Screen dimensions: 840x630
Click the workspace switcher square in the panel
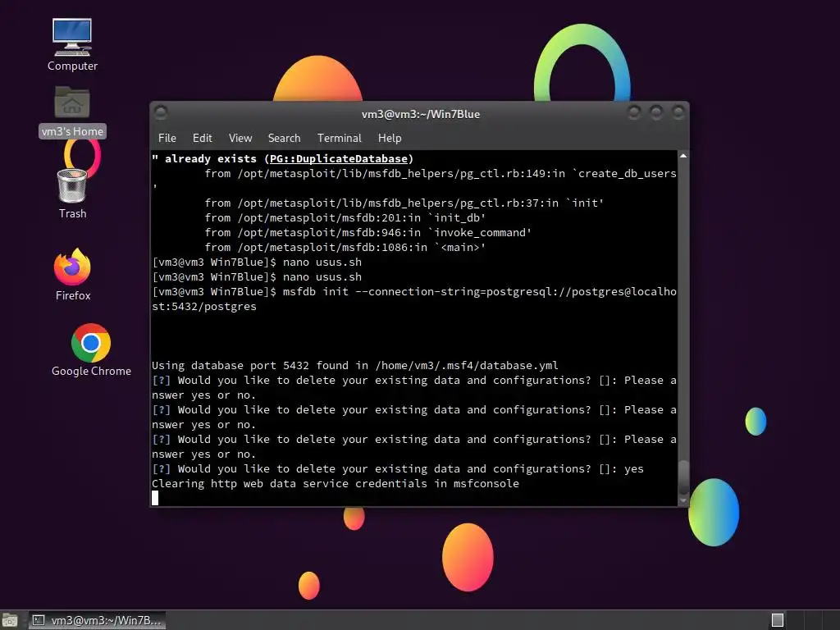[x=778, y=620]
